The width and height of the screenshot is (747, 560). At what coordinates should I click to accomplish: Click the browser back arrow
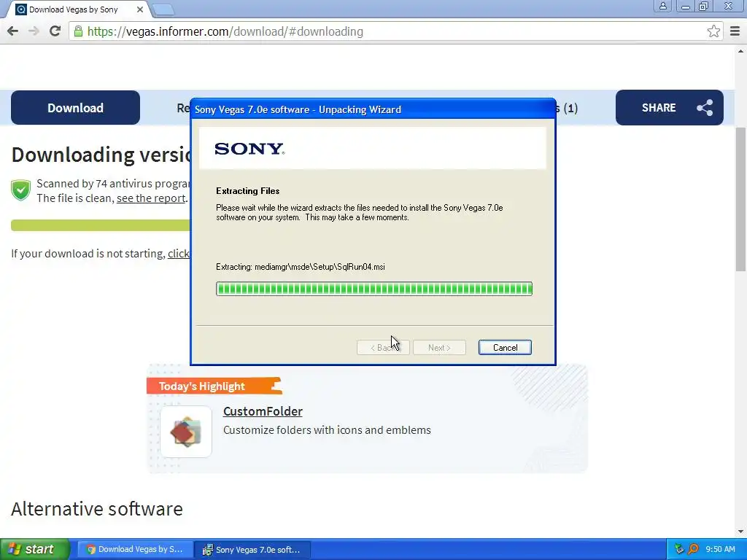click(x=13, y=31)
